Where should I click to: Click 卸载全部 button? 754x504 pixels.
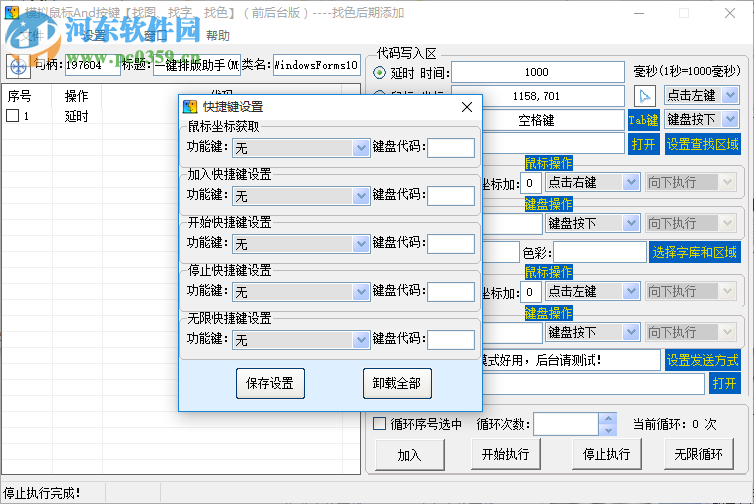(397, 383)
